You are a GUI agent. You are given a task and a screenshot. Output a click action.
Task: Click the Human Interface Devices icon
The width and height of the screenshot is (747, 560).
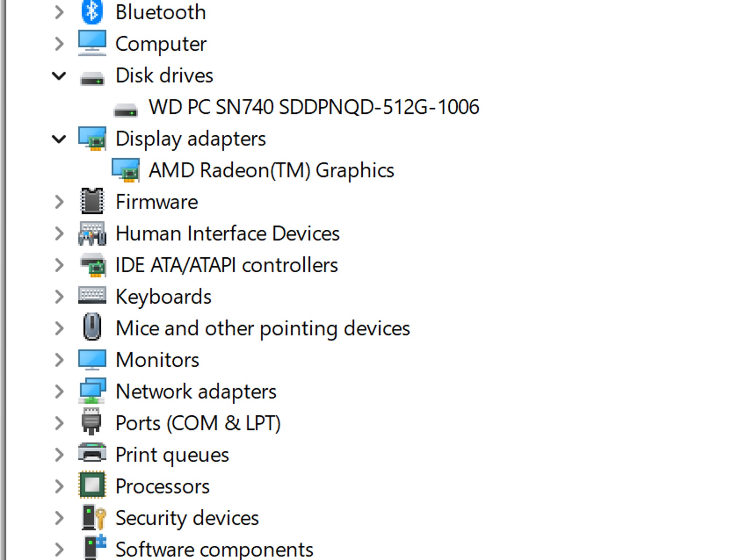(92, 233)
